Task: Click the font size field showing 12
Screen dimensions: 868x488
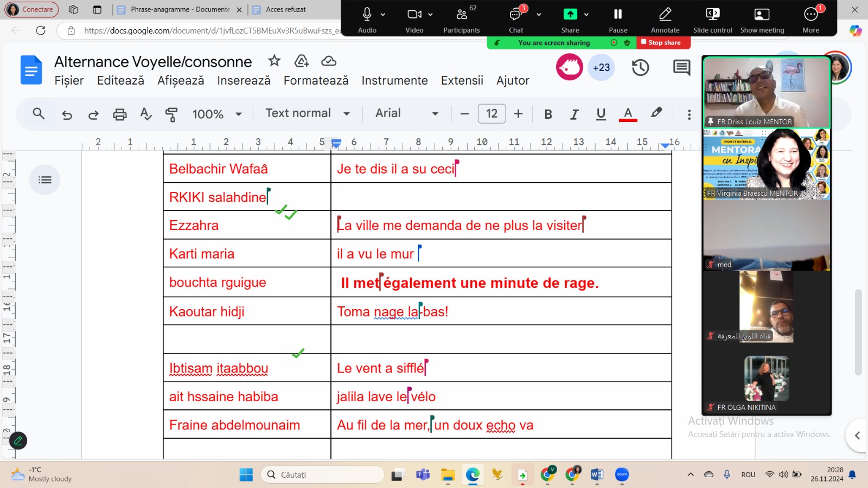Action: (x=492, y=113)
